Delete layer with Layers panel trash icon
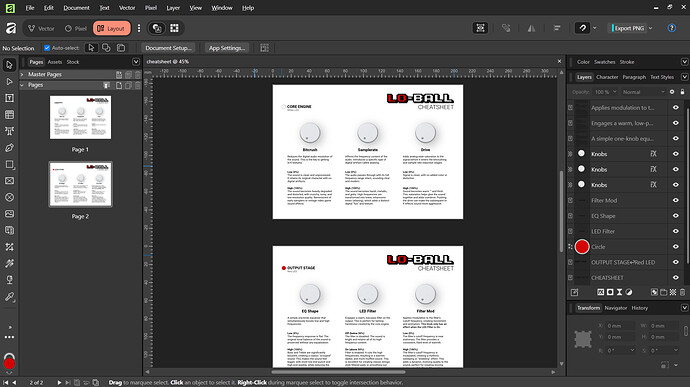The width and height of the screenshot is (690, 387). coord(683,292)
